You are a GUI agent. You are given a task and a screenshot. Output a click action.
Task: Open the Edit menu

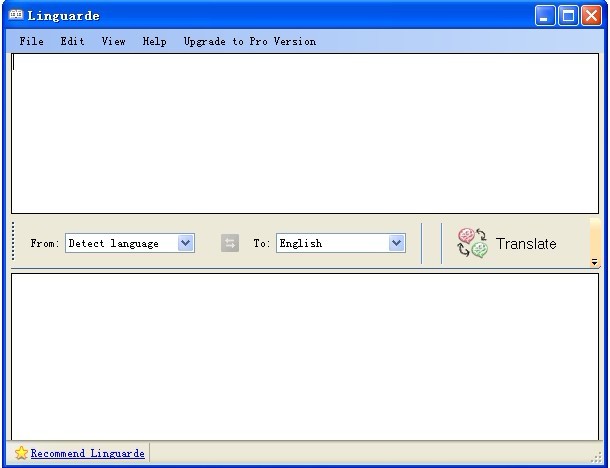tap(72, 41)
